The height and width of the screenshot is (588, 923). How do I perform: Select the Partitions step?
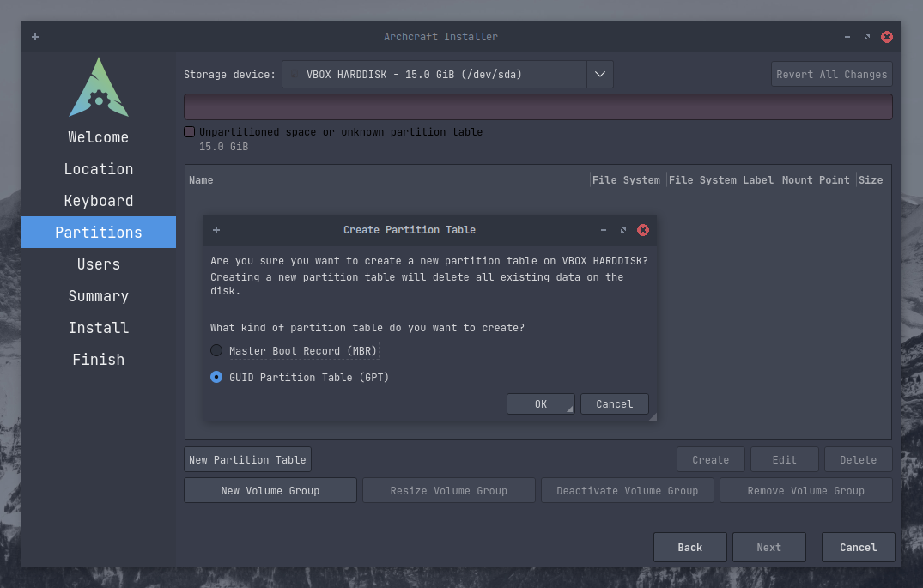pyautogui.click(x=98, y=233)
